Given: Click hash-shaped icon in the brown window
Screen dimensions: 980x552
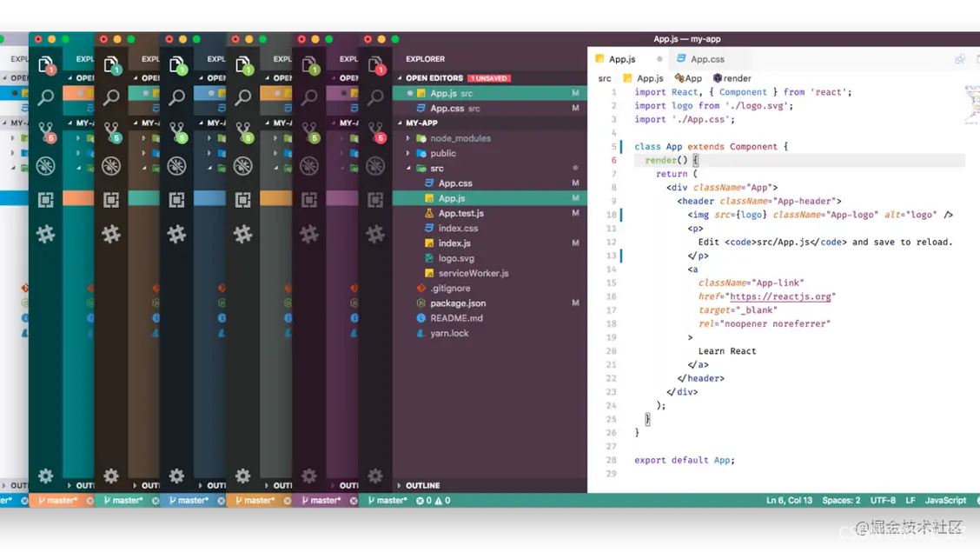Looking at the screenshot, I should (111, 234).
